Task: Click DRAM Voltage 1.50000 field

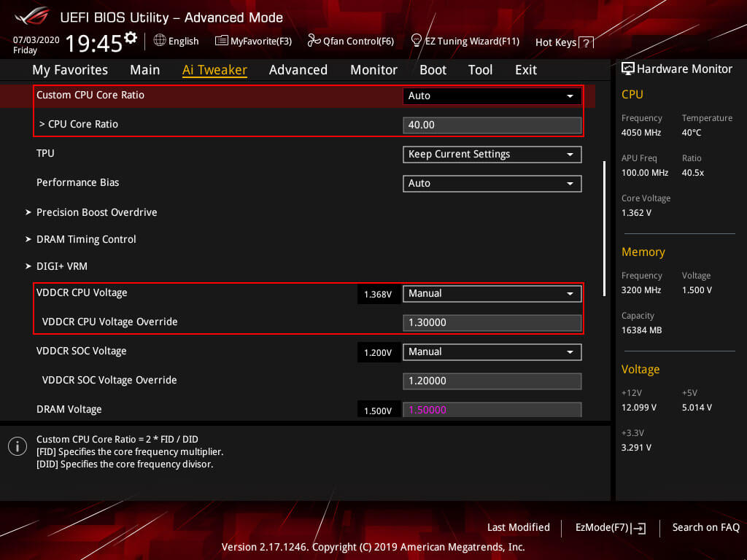Action: coord(492,410)
